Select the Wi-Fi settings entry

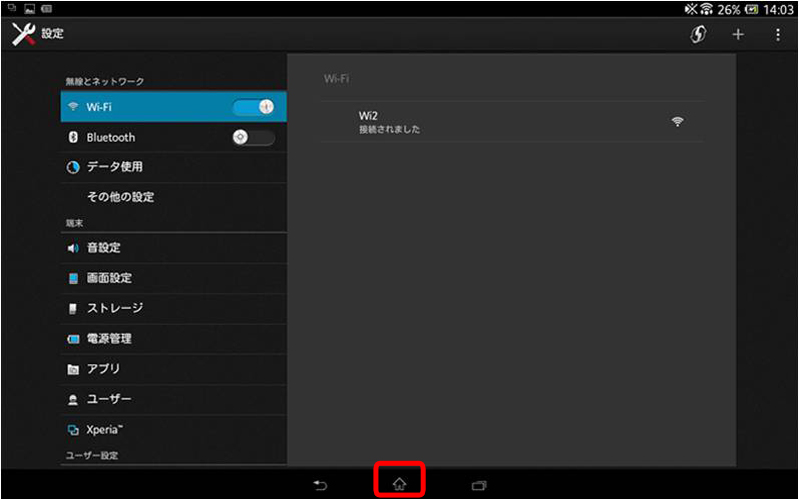click(173, 107)
